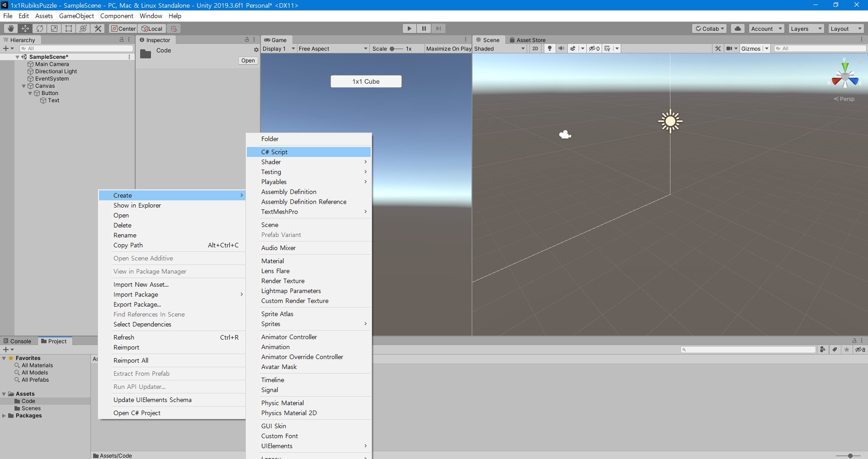Select the Hand tool in the toolbar

[11, 28]
